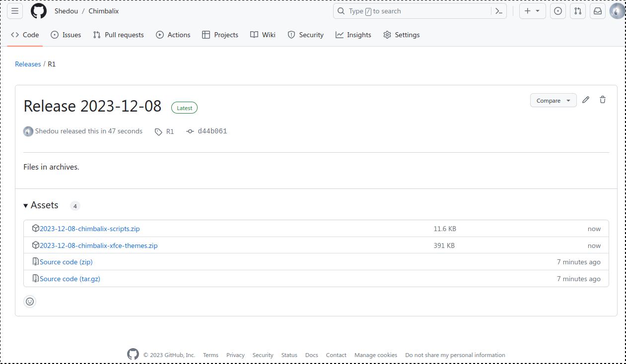Download 2023-12-08-chimbalix-scripts.zip
The height and width of the screenshot is (364, 626).
pos(89,229)
